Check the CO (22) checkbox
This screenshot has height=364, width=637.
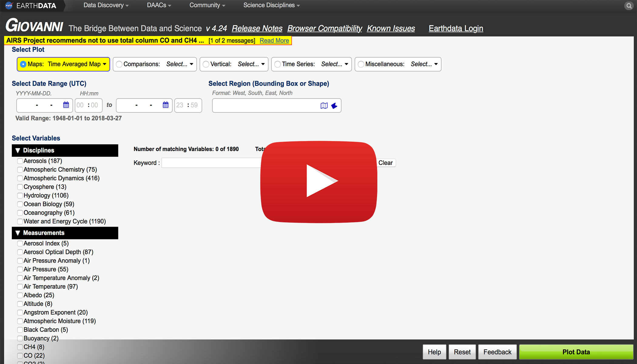tap(20, 356)
